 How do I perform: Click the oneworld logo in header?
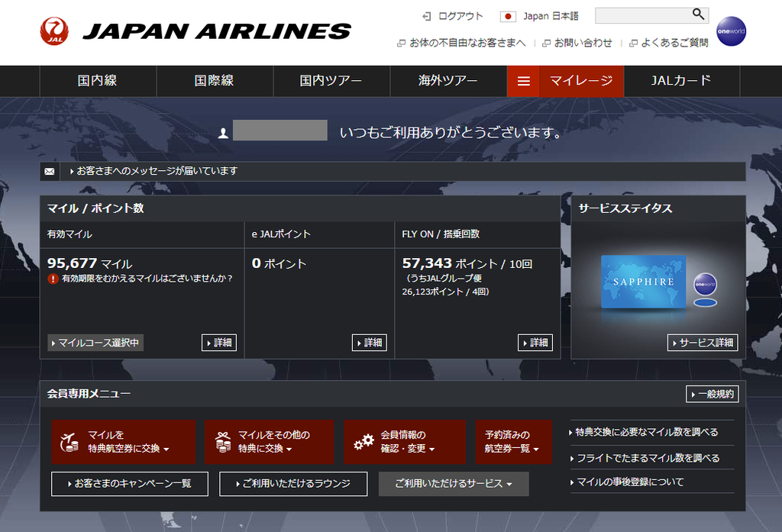click(731, 31)
